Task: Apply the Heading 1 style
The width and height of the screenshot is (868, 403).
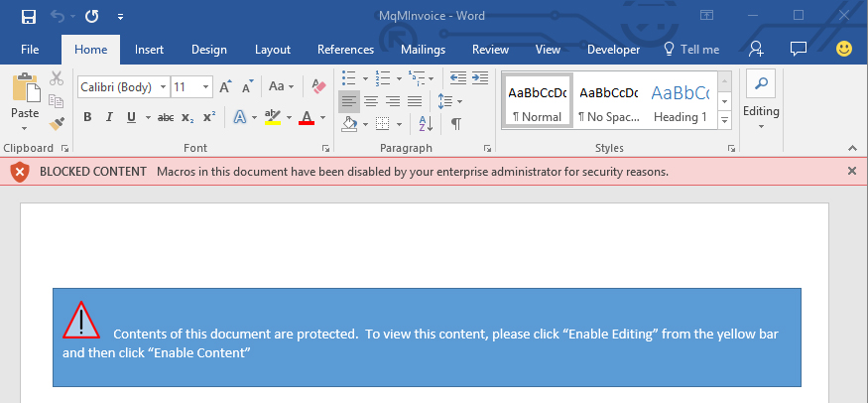Action: 681,102
